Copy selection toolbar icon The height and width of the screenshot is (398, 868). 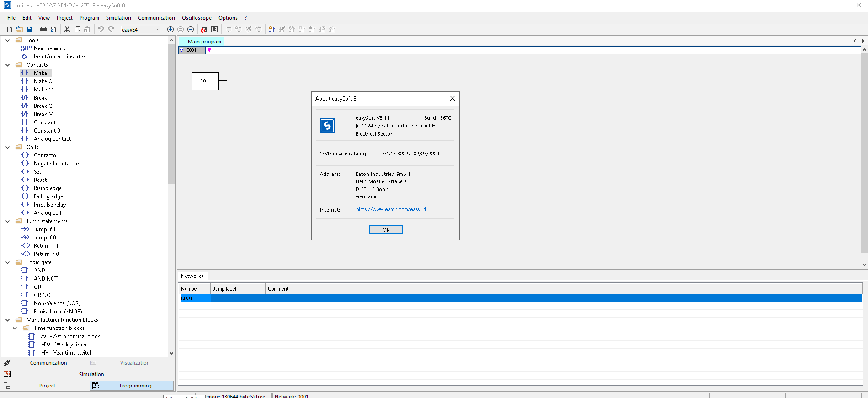click(77, 29)
